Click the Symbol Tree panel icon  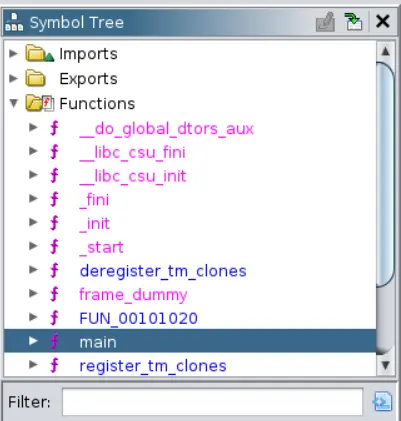coord(14,22)
